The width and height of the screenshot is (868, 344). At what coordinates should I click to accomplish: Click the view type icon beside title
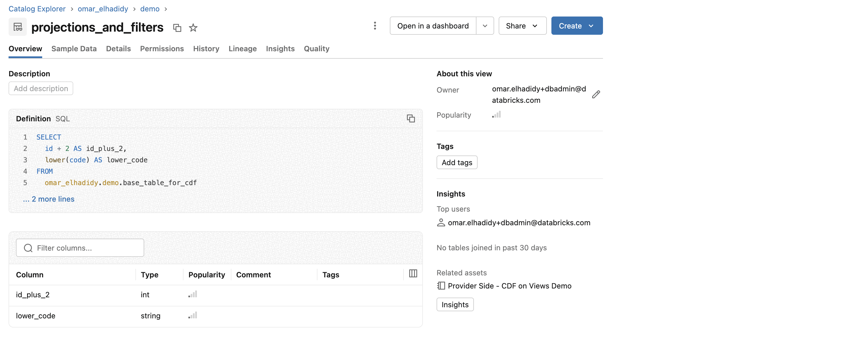point(17,26)
